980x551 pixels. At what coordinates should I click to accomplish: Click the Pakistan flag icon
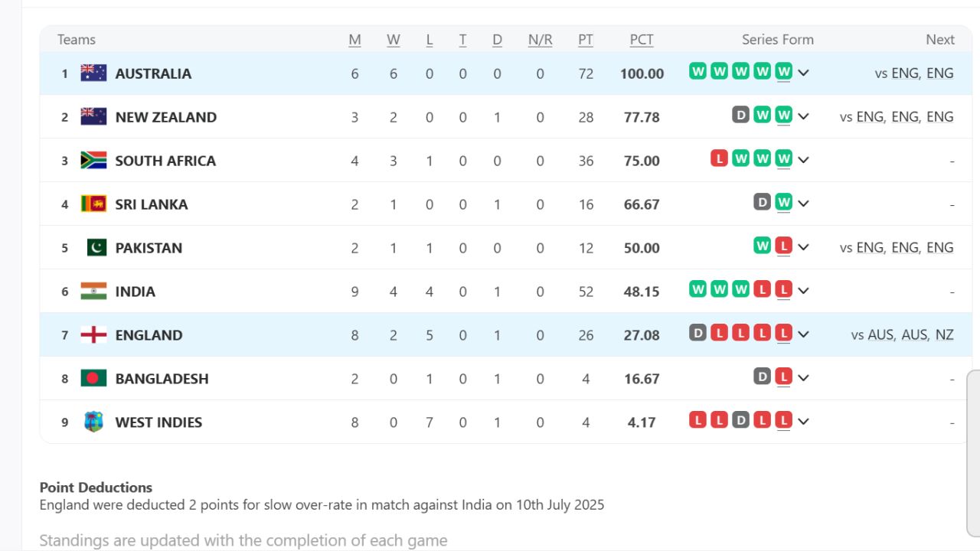click(x=93, y=247)
